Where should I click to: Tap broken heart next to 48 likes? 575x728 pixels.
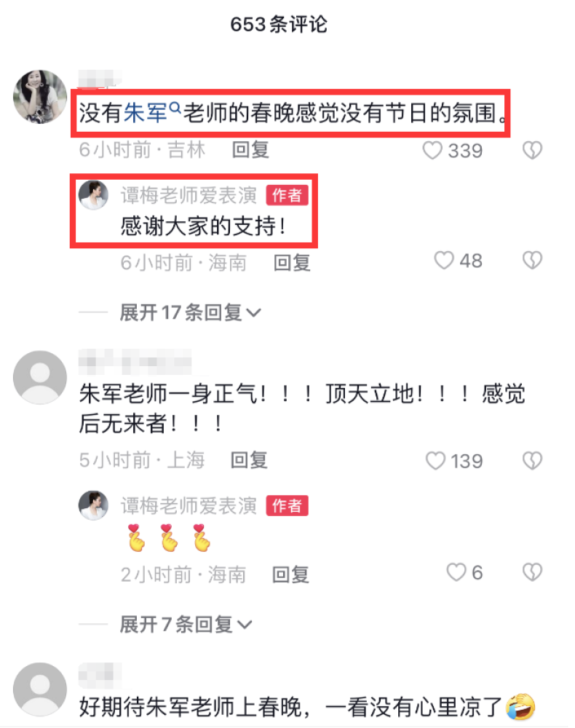(x=532, y=261)
